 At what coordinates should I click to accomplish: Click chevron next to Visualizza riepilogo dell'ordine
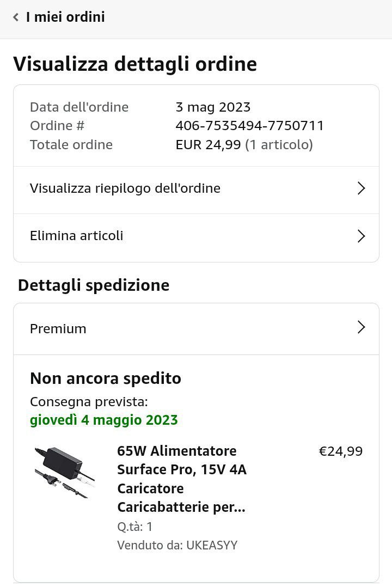(360, 188)
